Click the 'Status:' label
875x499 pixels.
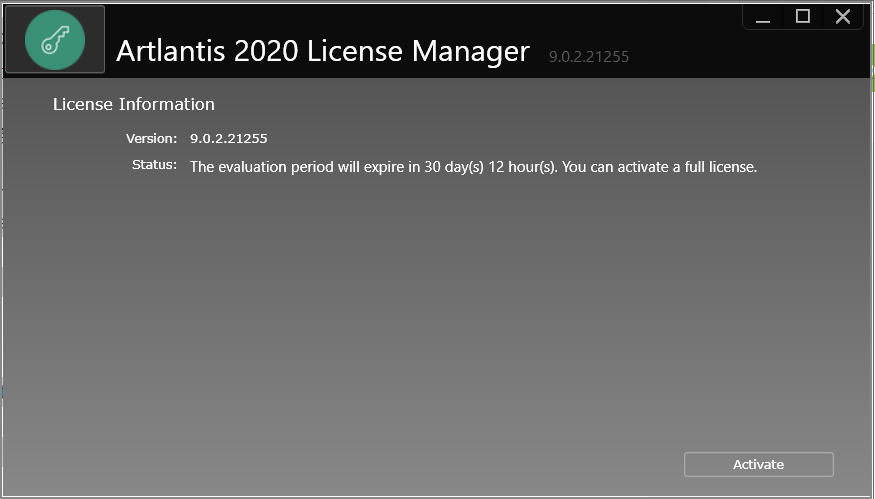[x=154, y=165]
